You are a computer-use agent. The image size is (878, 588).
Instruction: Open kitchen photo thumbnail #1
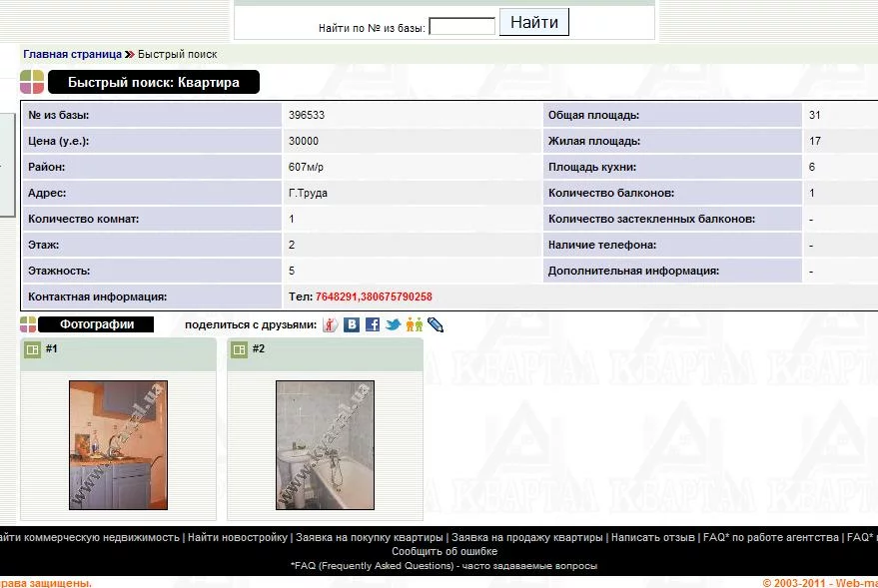pos(118,445)
